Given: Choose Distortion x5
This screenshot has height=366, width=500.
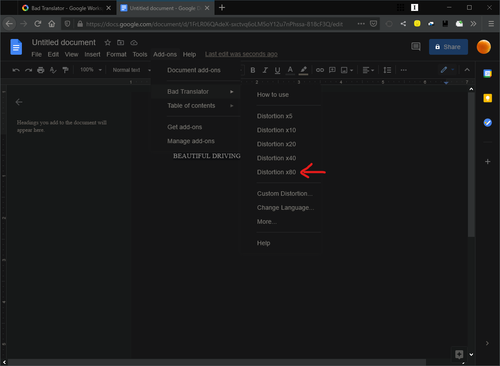Looking at the screenshot, I should click(281, 116).
